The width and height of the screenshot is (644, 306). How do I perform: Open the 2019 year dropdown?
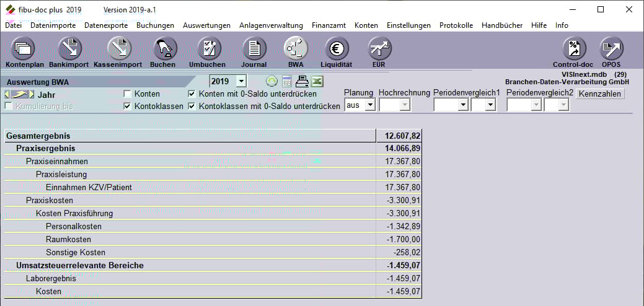[x=241, y=81]
